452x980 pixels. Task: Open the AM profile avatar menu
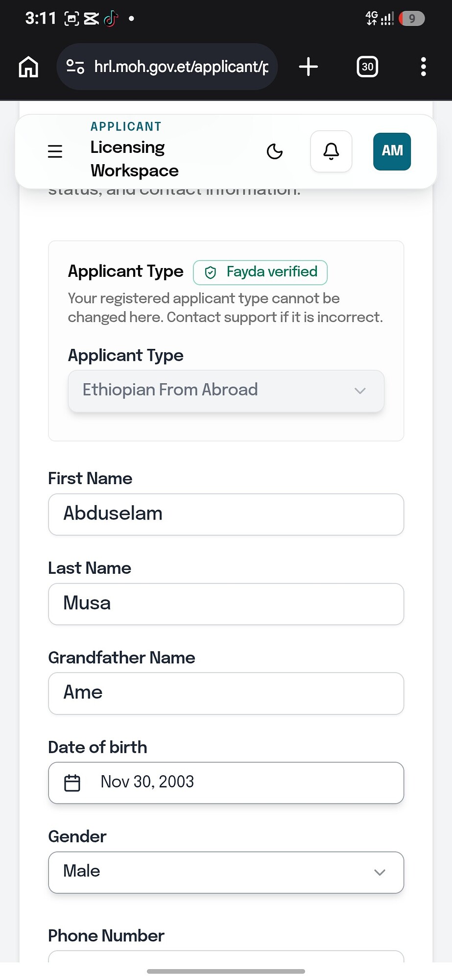coord(392,151)
